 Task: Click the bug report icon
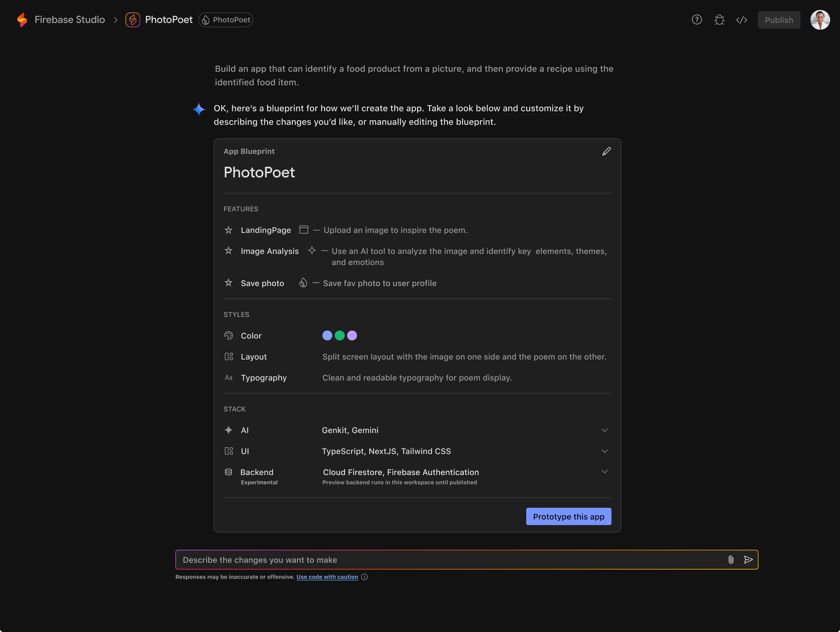coord(719,20)
